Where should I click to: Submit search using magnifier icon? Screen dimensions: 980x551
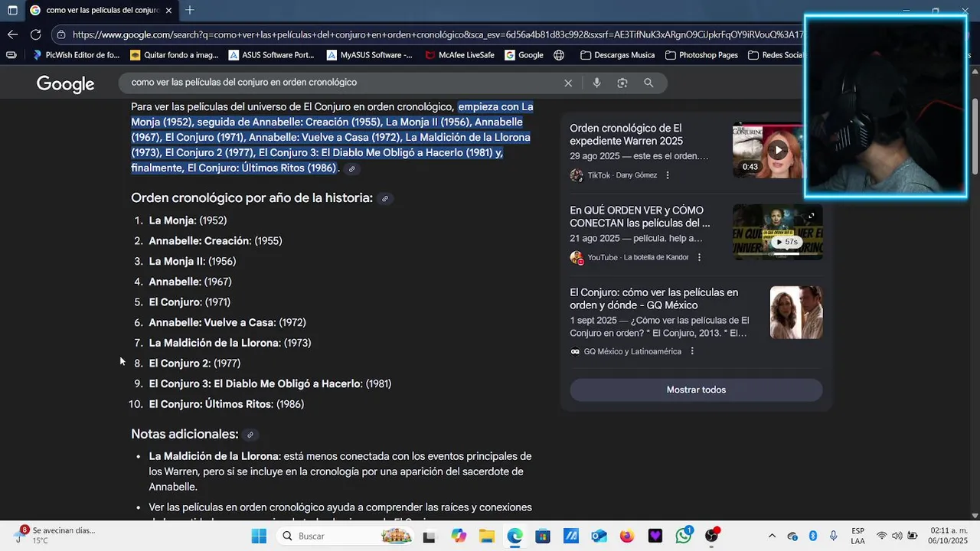(x=648, y=83)
